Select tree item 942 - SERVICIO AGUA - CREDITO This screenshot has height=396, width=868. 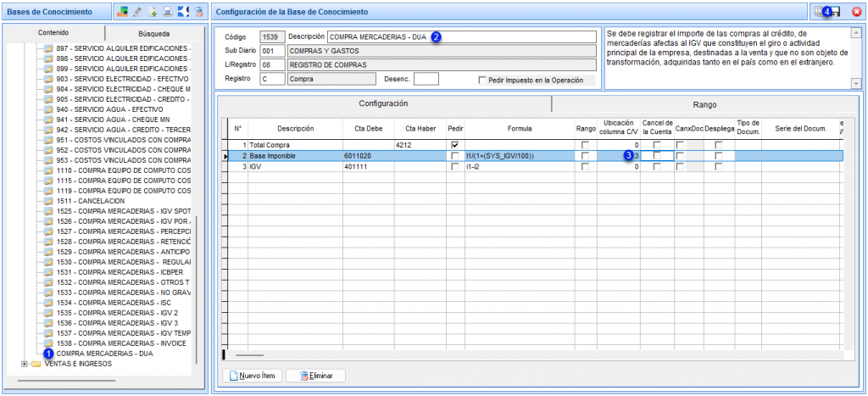click(124, 130)
